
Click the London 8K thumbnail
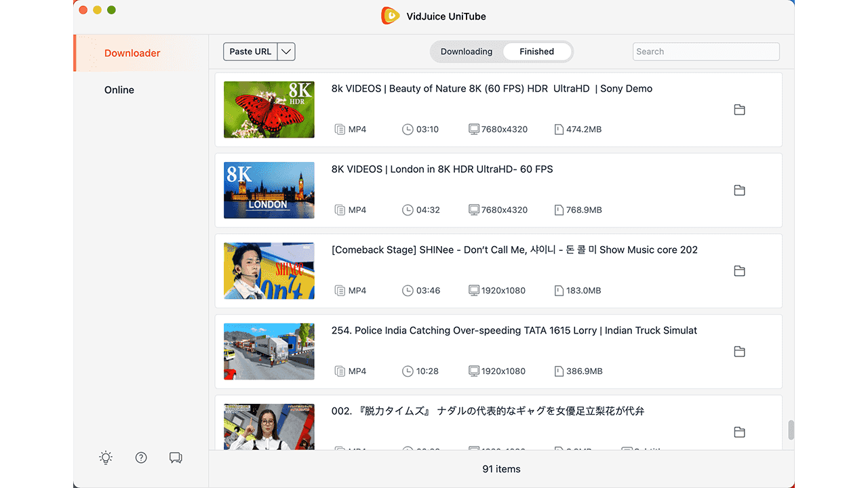click(269, 190)
